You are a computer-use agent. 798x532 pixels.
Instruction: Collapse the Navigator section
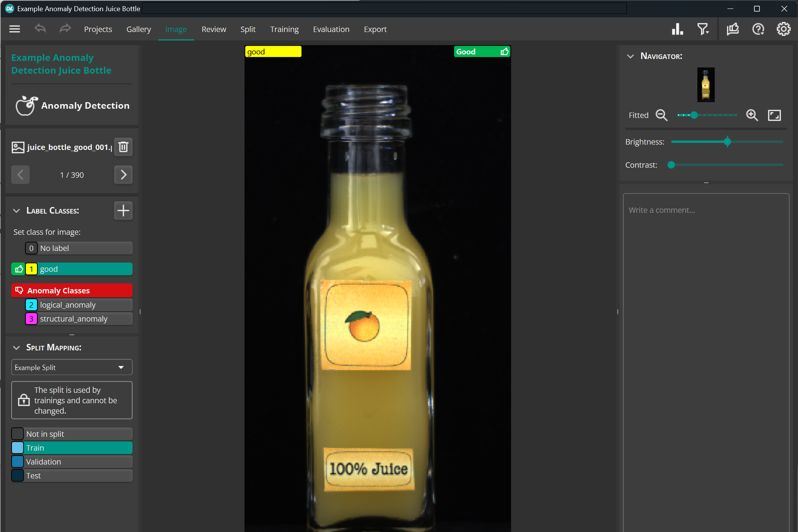pos(631,56)
